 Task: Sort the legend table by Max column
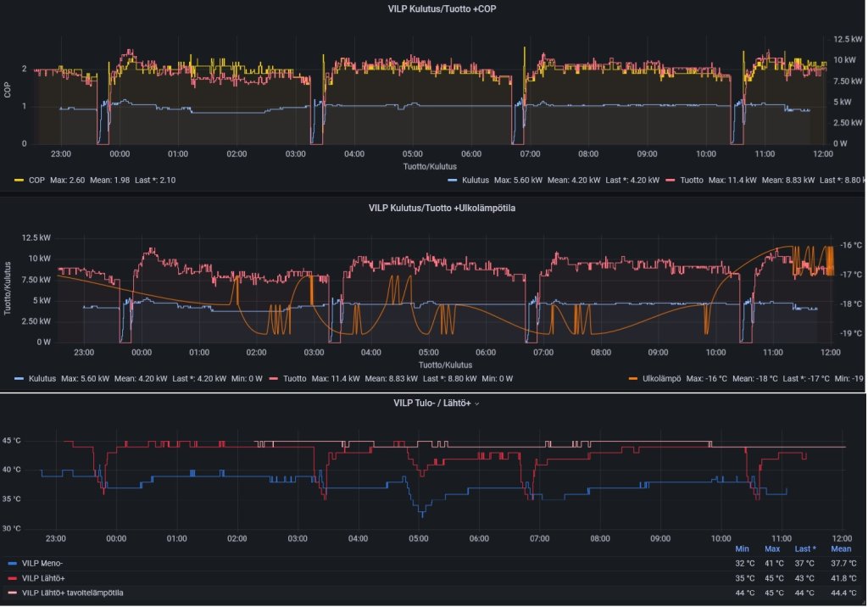(773, 549)
